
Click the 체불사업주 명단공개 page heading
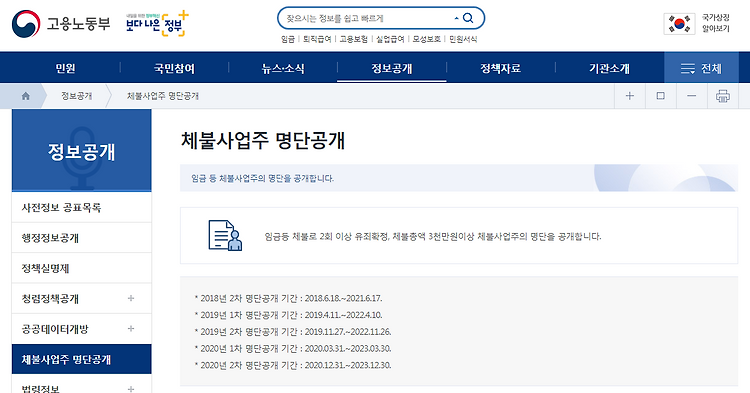pos(263,141)
